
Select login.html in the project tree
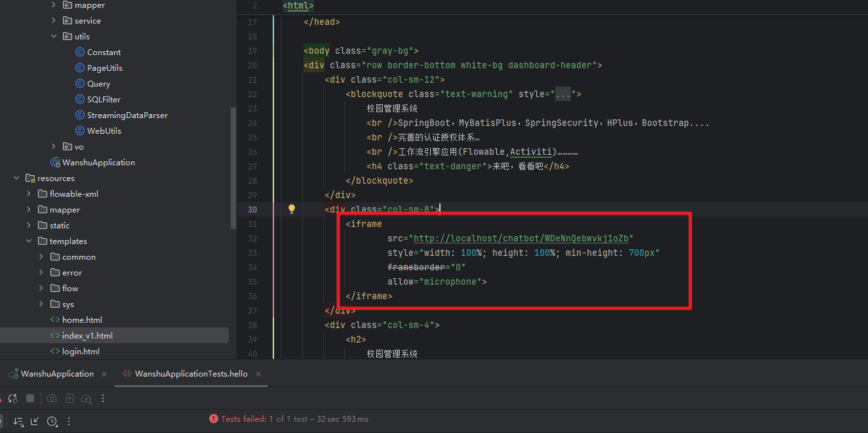tap(81, 352)
